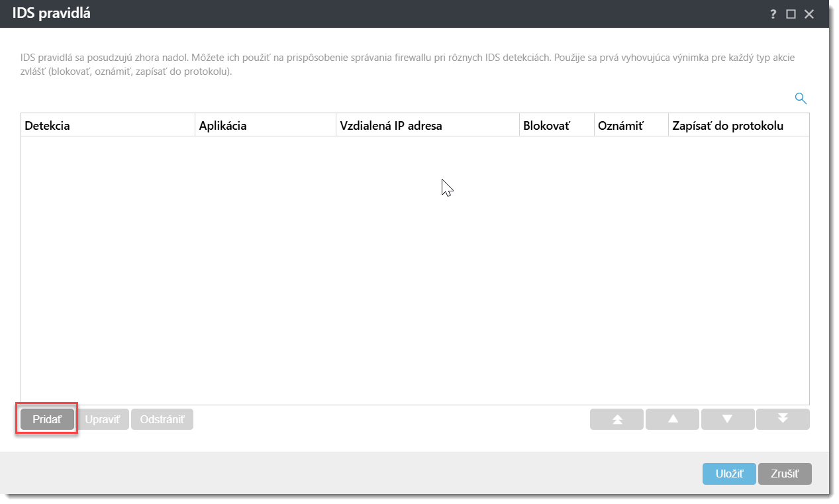Click the Upraviť button
The width and height of the screenshot is (839, 504).
pyautogui.click(x=103, y=419)
